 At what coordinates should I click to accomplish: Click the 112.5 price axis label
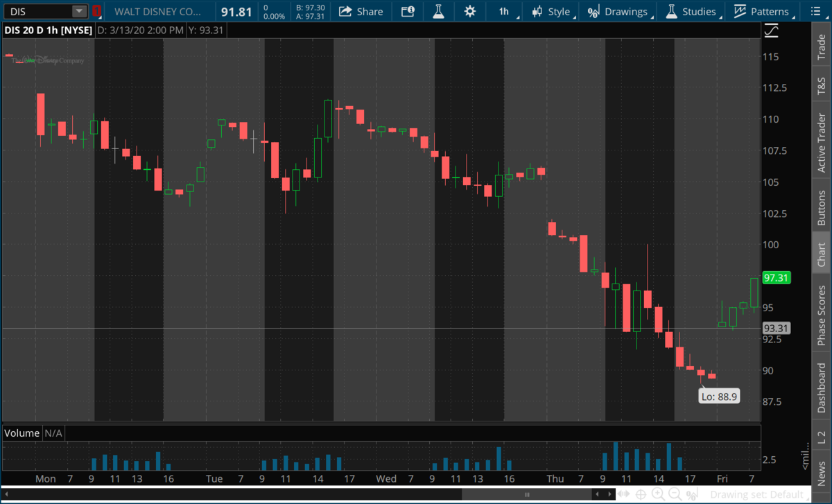coord(776,88)
